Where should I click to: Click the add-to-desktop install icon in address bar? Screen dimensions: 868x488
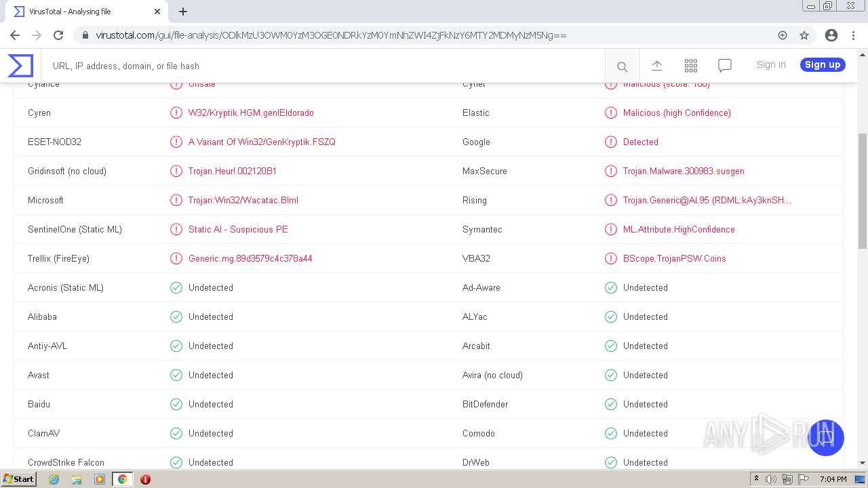point(783,35)
